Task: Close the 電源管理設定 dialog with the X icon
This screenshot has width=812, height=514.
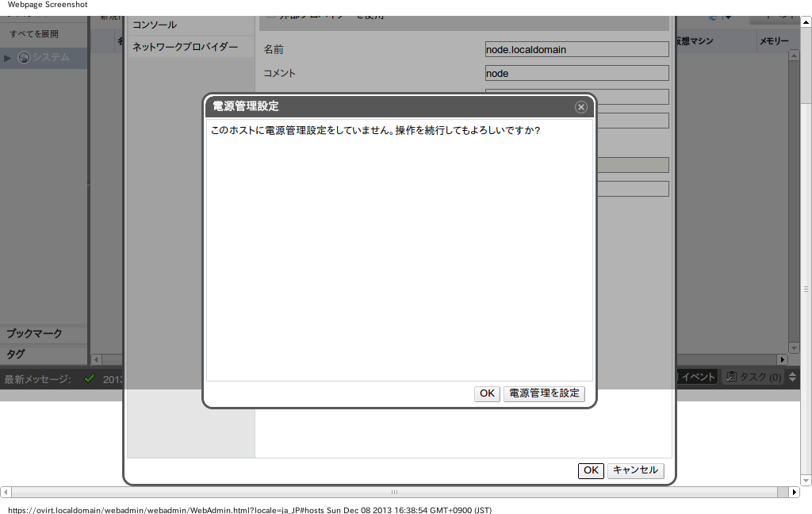Action: click(581, 107)
